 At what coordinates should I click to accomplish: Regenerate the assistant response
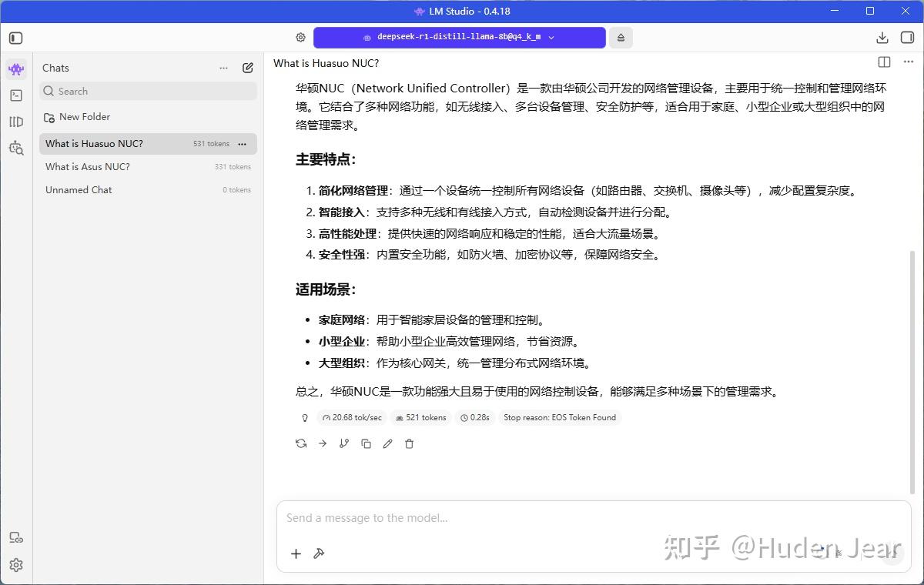[x=301, y=443]
